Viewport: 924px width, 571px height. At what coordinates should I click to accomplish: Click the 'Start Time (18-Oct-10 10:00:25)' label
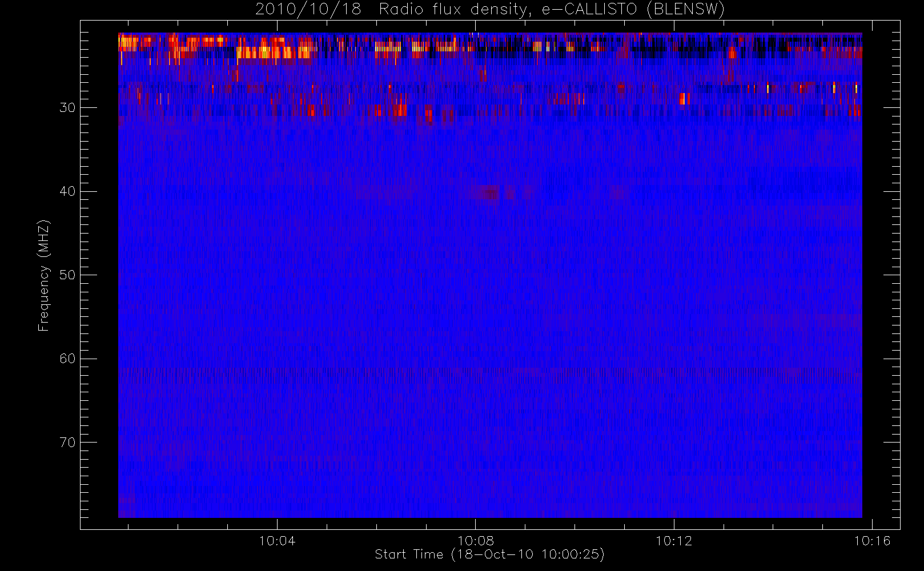(x=489, y=554)
